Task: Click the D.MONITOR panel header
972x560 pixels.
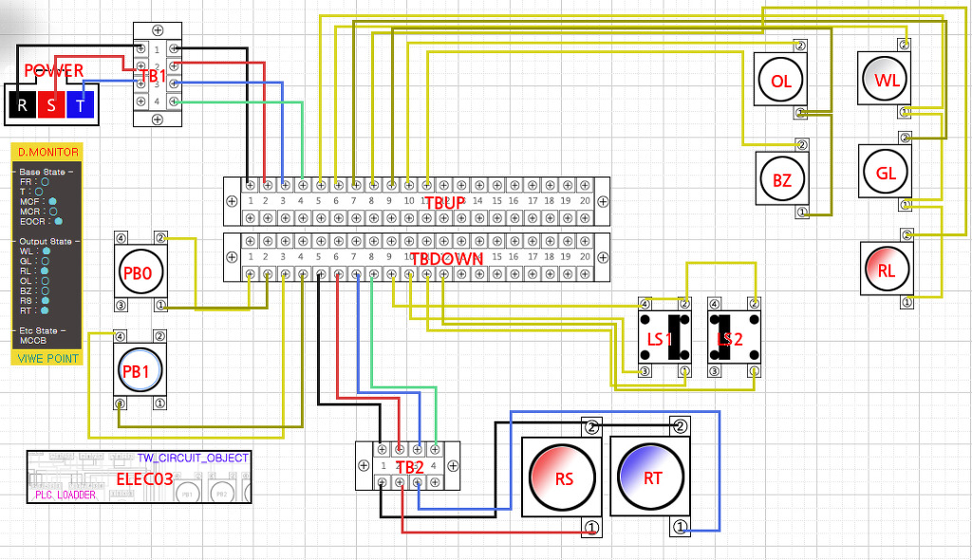Action: pos(47,152)
